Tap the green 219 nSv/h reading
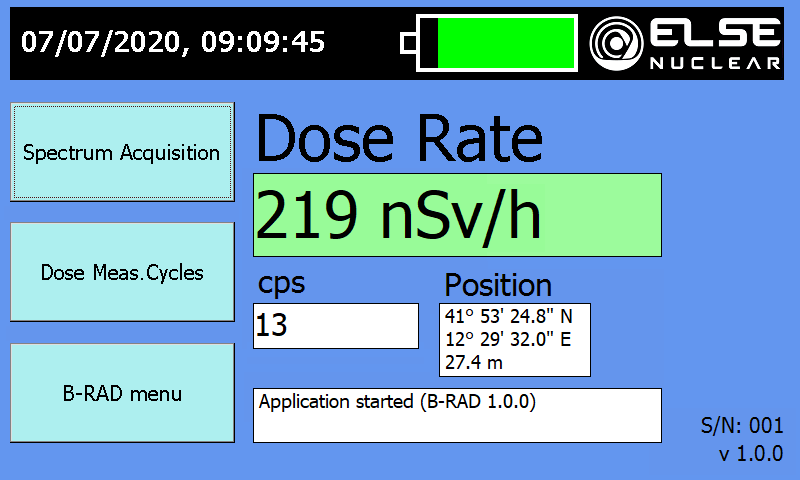 (457, 215)
